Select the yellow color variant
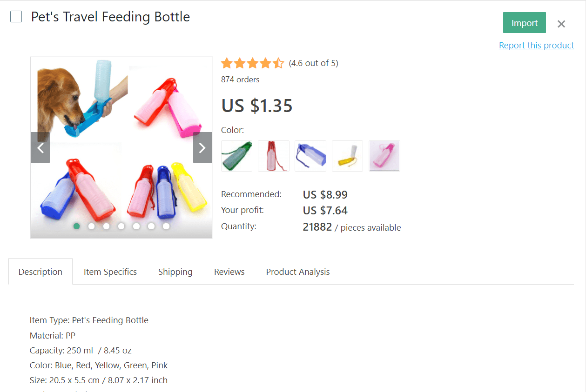The width and height of the screenshot is (586, 392). pyautogui.click(x=347, y=156)
